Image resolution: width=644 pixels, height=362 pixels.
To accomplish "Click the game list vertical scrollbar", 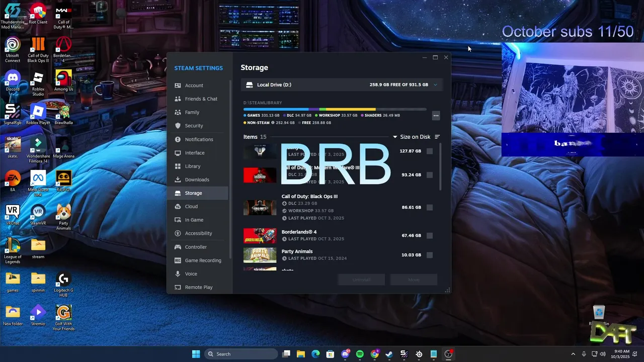I will [x=441, y=167].
